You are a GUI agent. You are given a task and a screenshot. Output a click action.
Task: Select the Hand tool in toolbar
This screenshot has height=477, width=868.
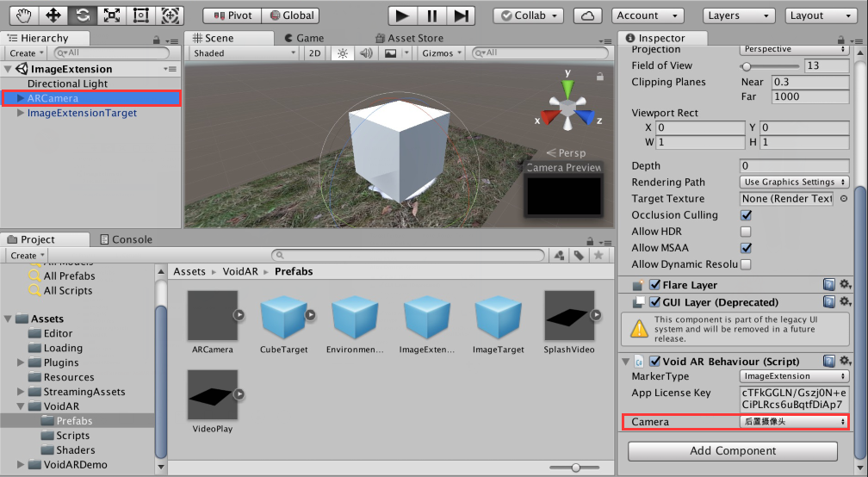pyautogui.click(x=23, y=15)
